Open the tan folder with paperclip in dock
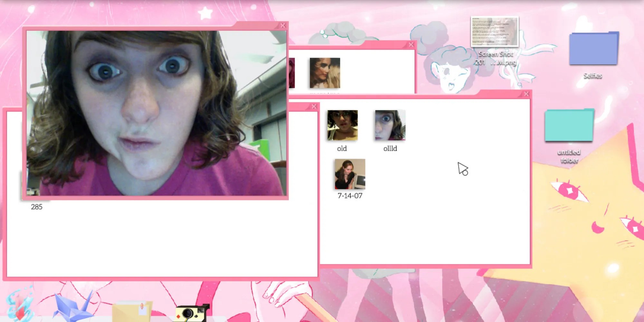The width and height of the screenshot is (644, 322). click(x=132, y=311)
